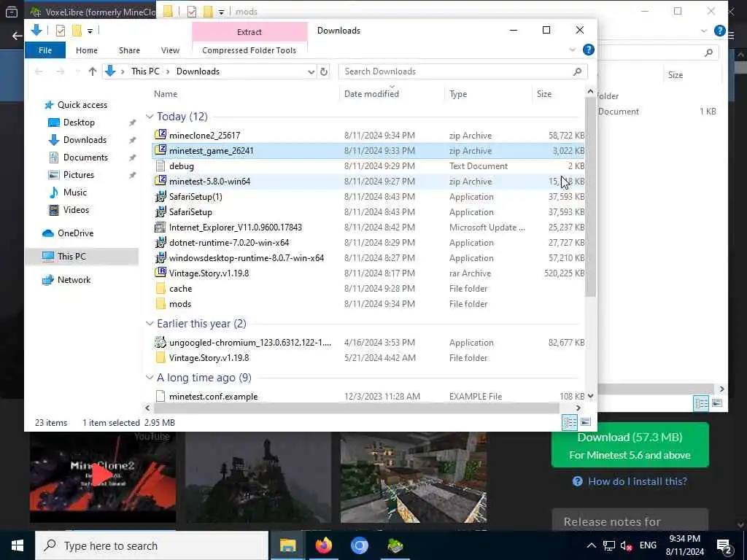
Task: Click the minetest.conf.example file icon
Action: pyautogui.click(x=160, y=396)
